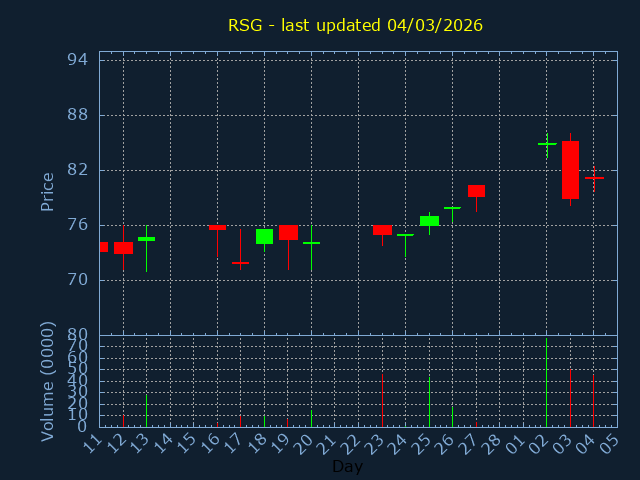Click the green candlestick on day 18

click(264, 237)
